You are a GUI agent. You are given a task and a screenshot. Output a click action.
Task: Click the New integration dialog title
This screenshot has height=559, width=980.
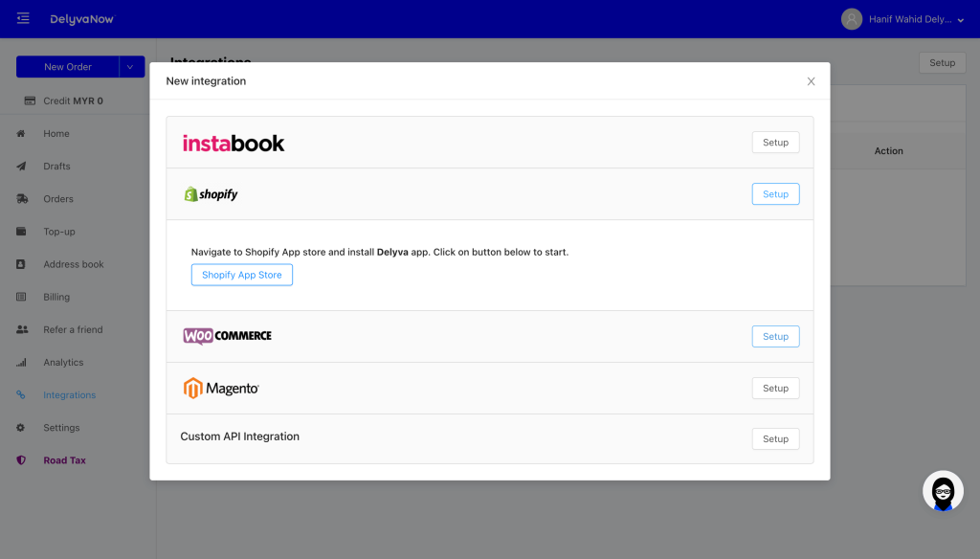pos(206,80)
